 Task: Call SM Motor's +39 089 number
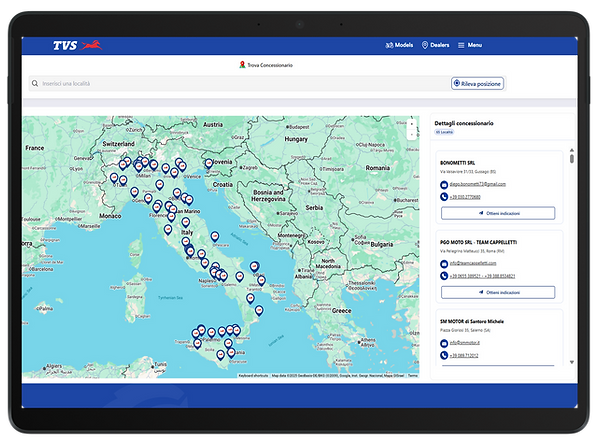[x=464, y=356]
